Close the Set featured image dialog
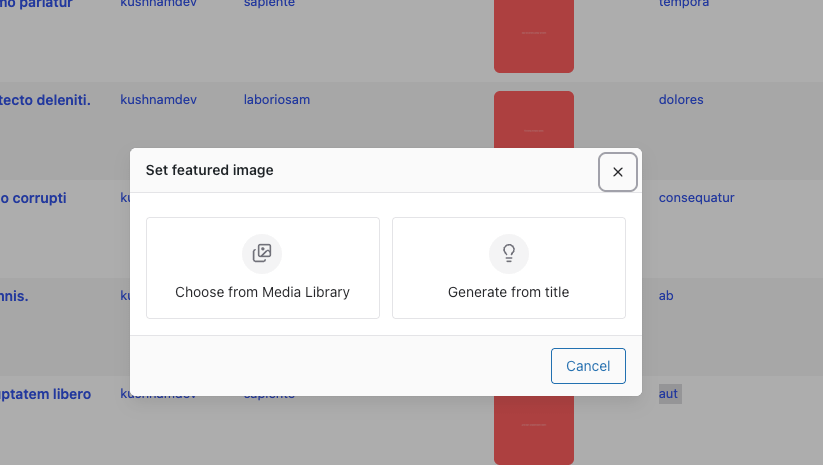The height and width of the screenshot is (465, 823). point(617,172)
